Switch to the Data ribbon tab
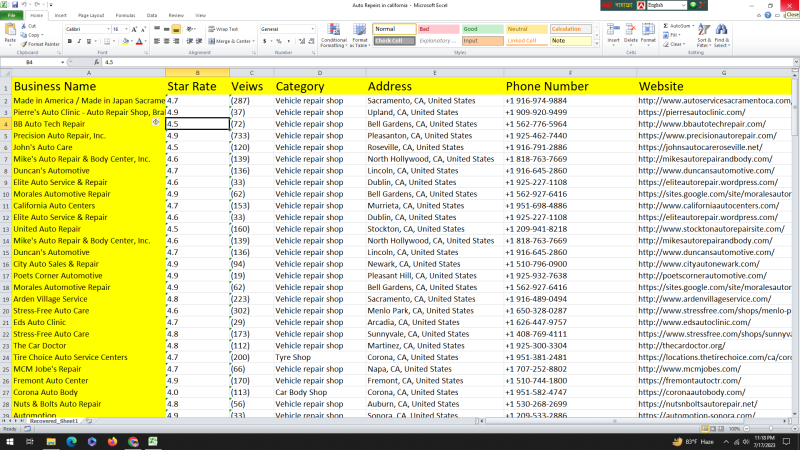Image resolution: width=800 pixels, height=450 pixels. (152, 15)
